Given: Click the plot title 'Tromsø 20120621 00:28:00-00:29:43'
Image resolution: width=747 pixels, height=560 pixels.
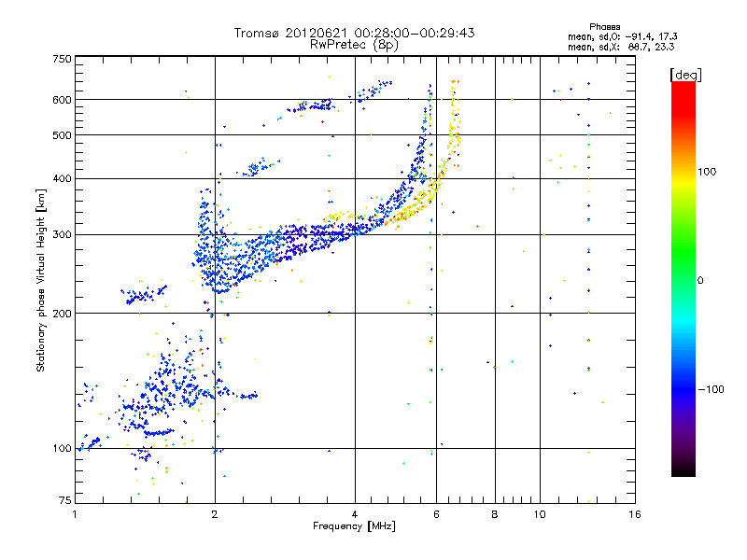Looking at the screenshot, I should pos(354,33).
